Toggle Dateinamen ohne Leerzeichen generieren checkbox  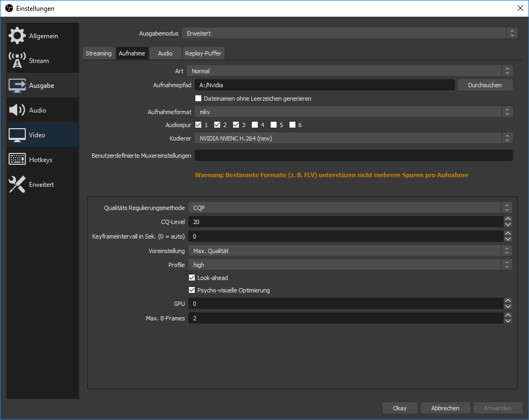point(199,99)
